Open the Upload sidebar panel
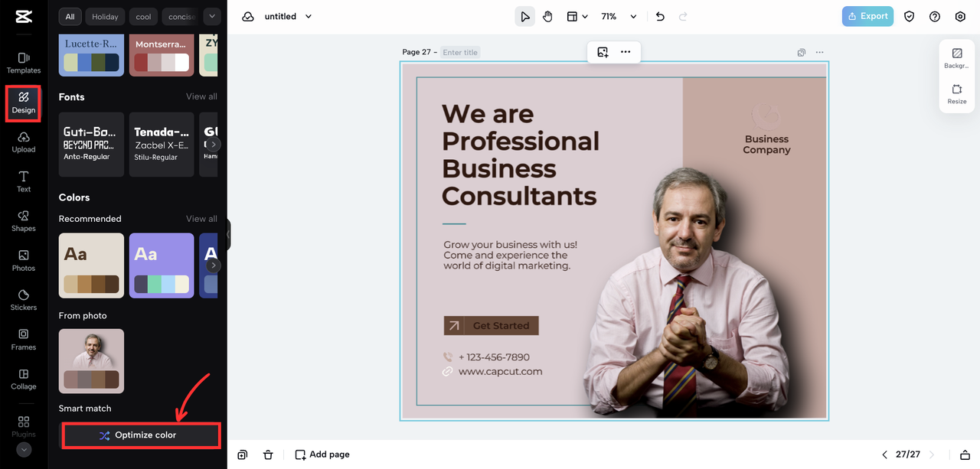The image size is (980, 469). click(x=24, y=142)
